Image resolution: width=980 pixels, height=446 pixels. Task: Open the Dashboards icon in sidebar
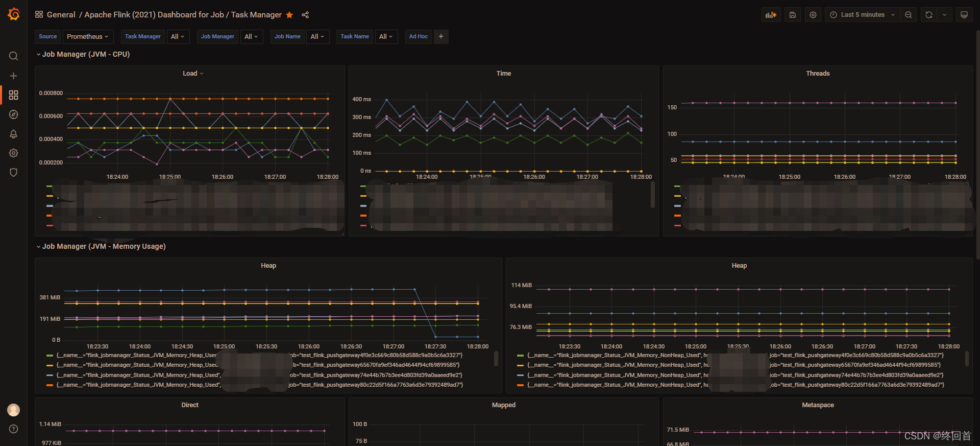pyautogui.click(x=14, y=95)
